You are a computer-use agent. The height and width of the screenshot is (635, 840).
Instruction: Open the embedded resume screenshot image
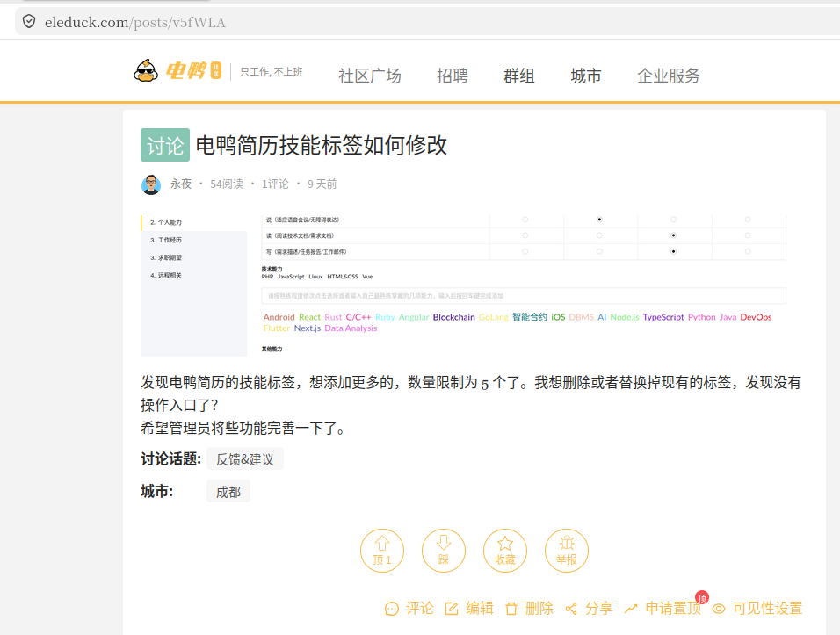pyautogui.click(x=463, y=285)
